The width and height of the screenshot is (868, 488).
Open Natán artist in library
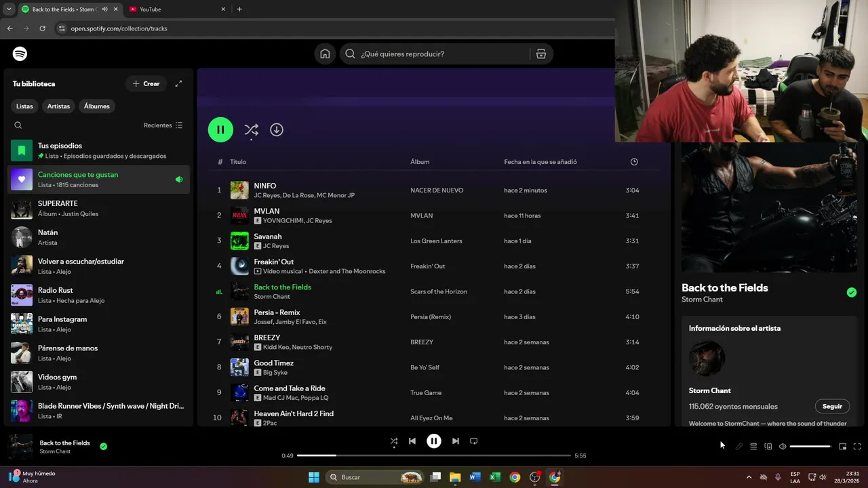coord(99,237)
